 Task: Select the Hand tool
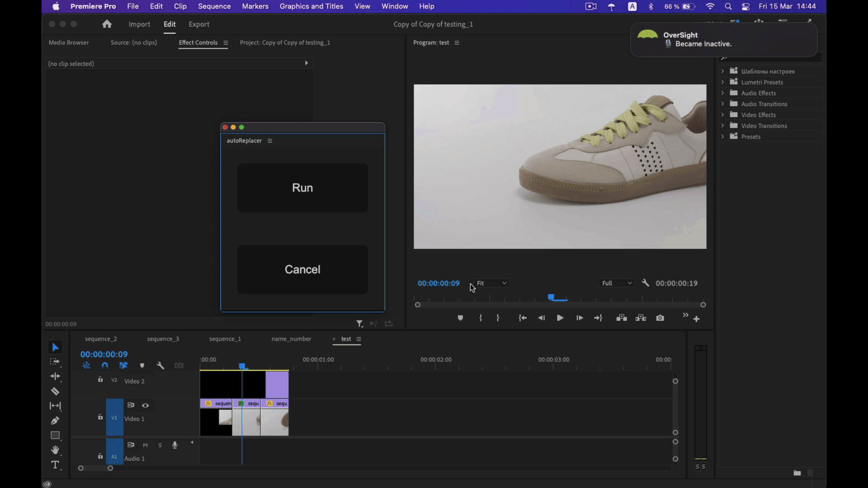(x=55, y=450)
